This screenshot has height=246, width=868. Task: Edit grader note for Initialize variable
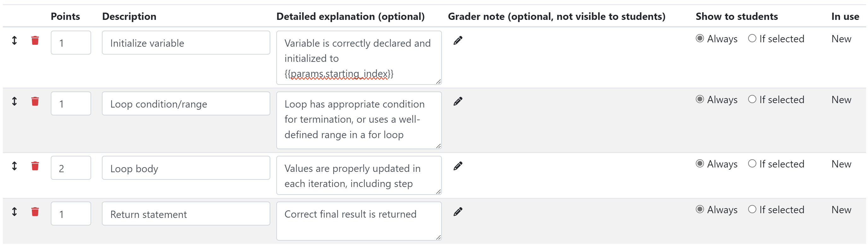click(x=458, y=40)
